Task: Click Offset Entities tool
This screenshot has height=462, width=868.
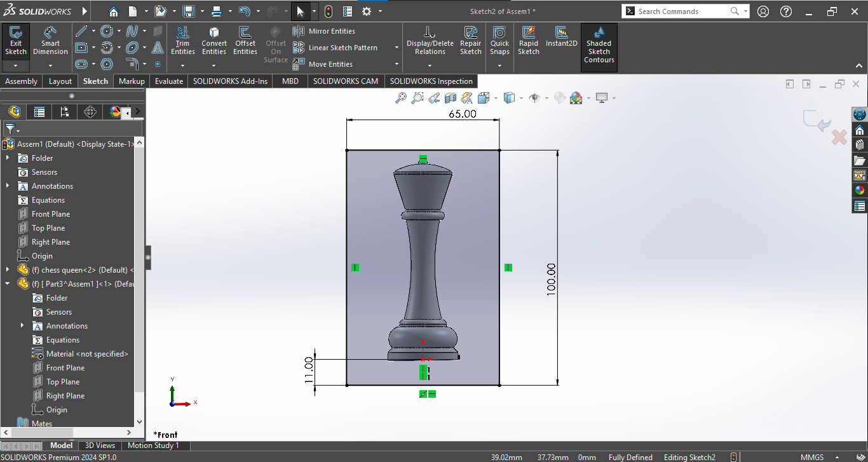Action: (x=245, y=41)
